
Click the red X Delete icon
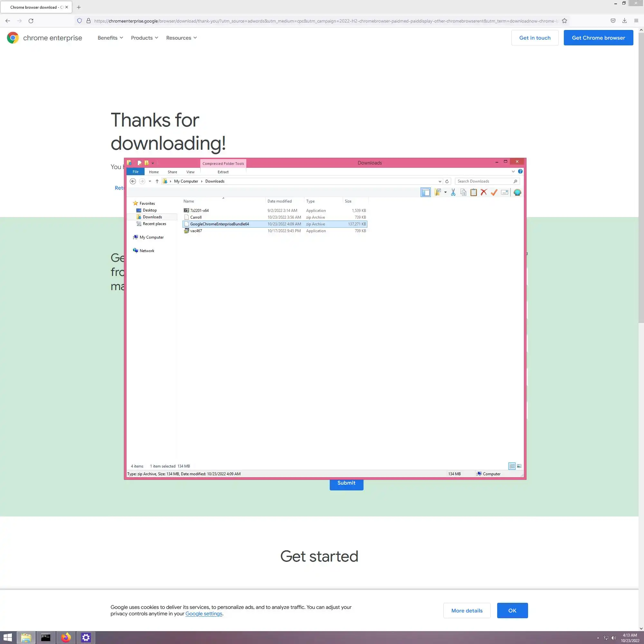pyautogui.click(x=484, y=192)
